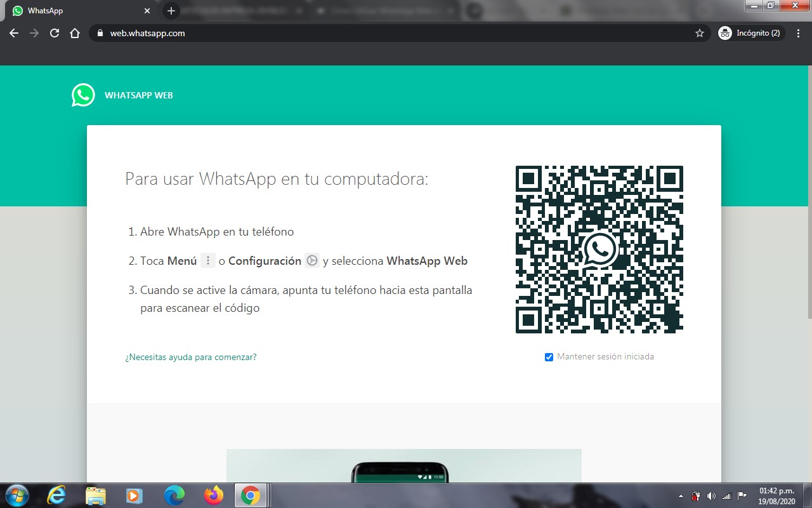The height and width of the screenshot is (508, 812).
Task: Click the page vertical scrollbar thumb
Action: [x=809, y=190]
